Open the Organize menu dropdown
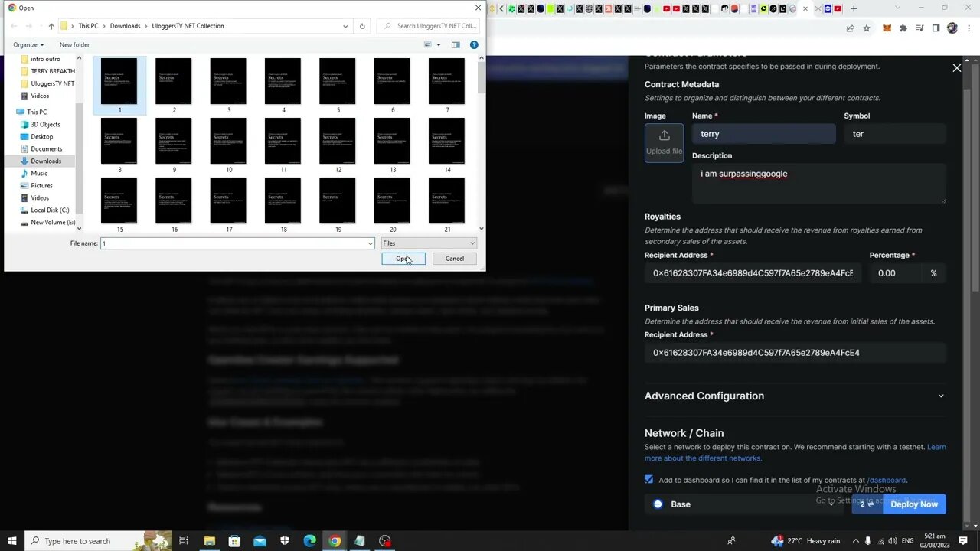Image resolution: width=980 pixels, height=551 pixels. click(x=28, y=45)
